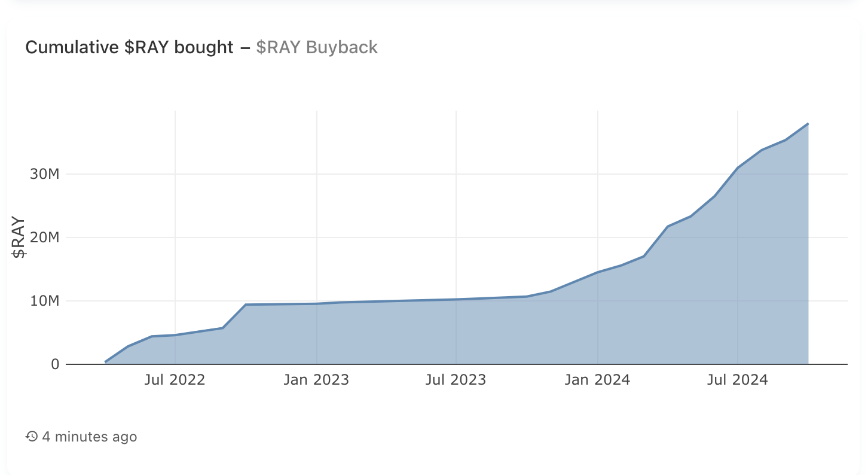This screenshot has height=475, width=868.
Task: Select the 'Jul 2023' axis label
Action: point(457,379)
